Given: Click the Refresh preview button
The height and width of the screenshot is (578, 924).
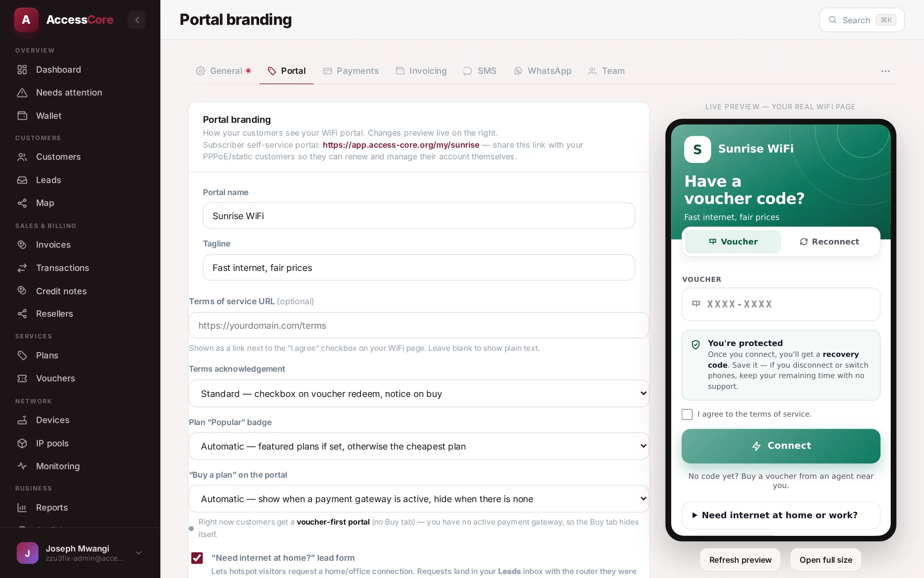Looking at the screenshot, I should 740,560.
